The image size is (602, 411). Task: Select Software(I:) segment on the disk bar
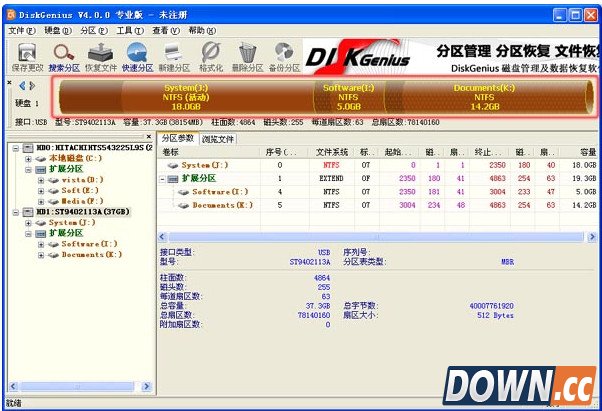coord(348,97)
